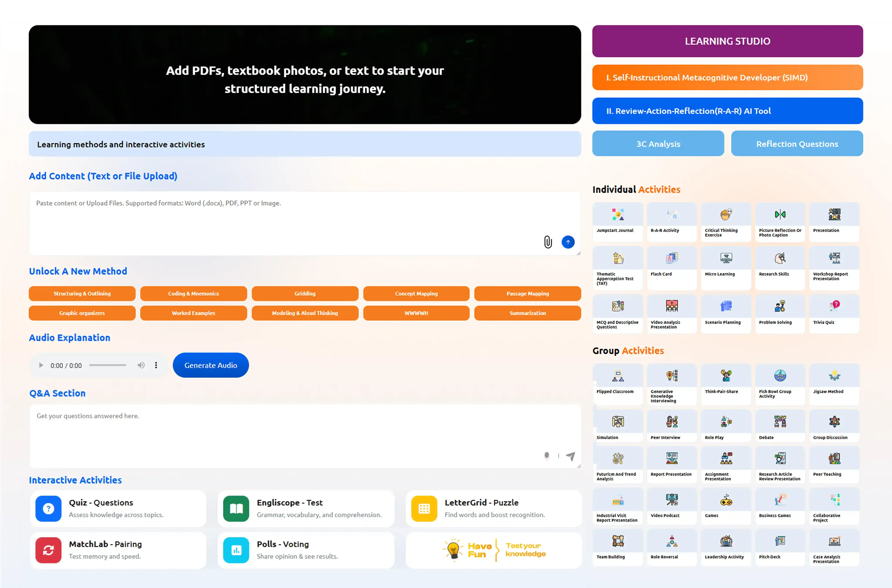Image resolution: width=892 pixels, height=588 pixels.
Task: Click the blue upload arrow icon
Action: pyautogui.click(x=568, y=242)
